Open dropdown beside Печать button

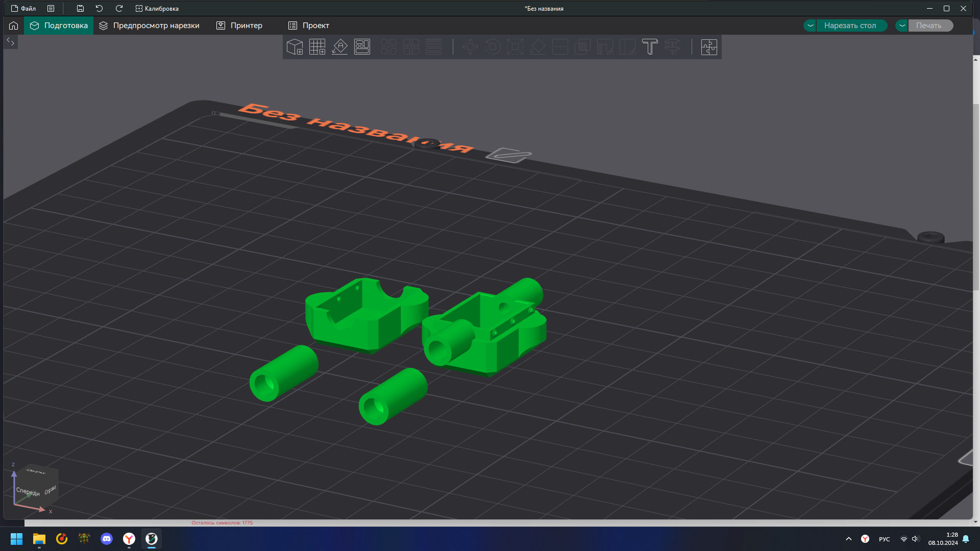click(x=902, y=26)
